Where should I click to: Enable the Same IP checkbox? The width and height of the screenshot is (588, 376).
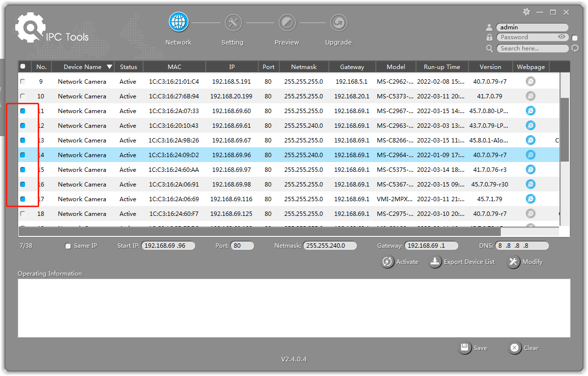click(68, 246)
